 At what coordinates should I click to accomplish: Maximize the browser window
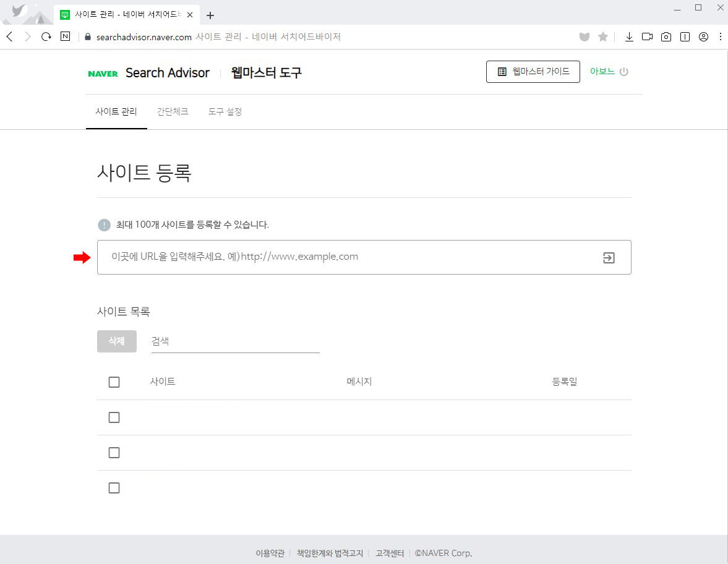tap(698, 8)
